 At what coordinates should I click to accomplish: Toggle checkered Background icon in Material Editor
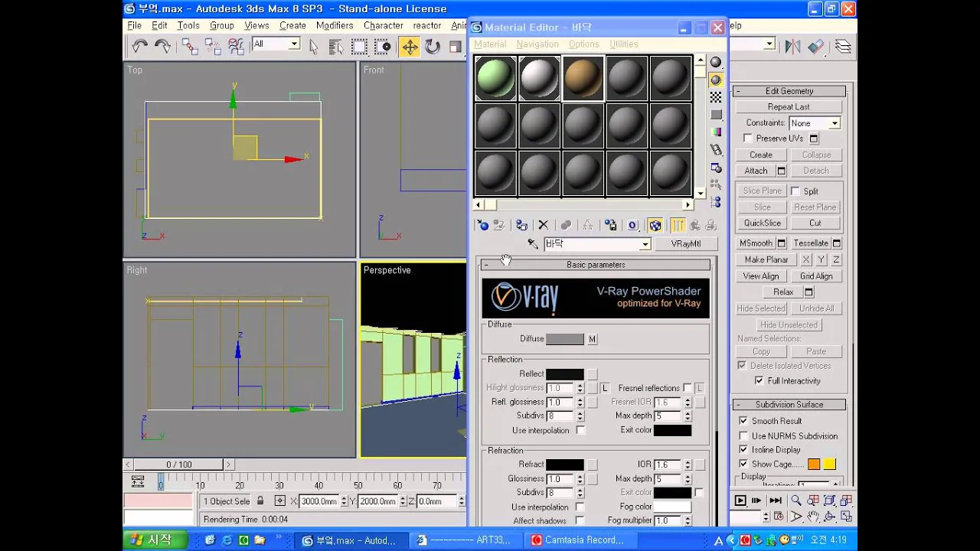coord(716,98)
